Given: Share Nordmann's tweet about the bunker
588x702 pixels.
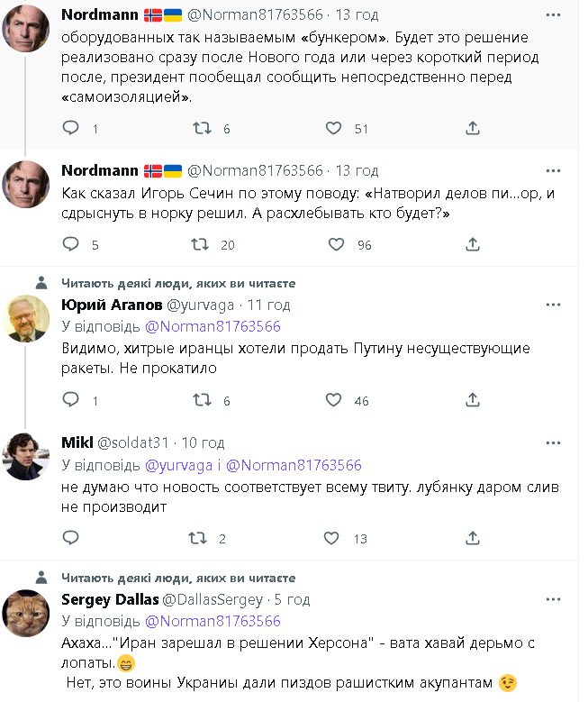Looking at the screenshot, I should click(472, 129).
